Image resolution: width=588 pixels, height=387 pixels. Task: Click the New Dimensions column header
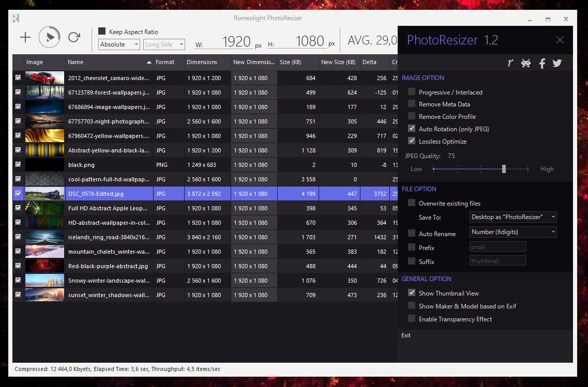(254, 62)
